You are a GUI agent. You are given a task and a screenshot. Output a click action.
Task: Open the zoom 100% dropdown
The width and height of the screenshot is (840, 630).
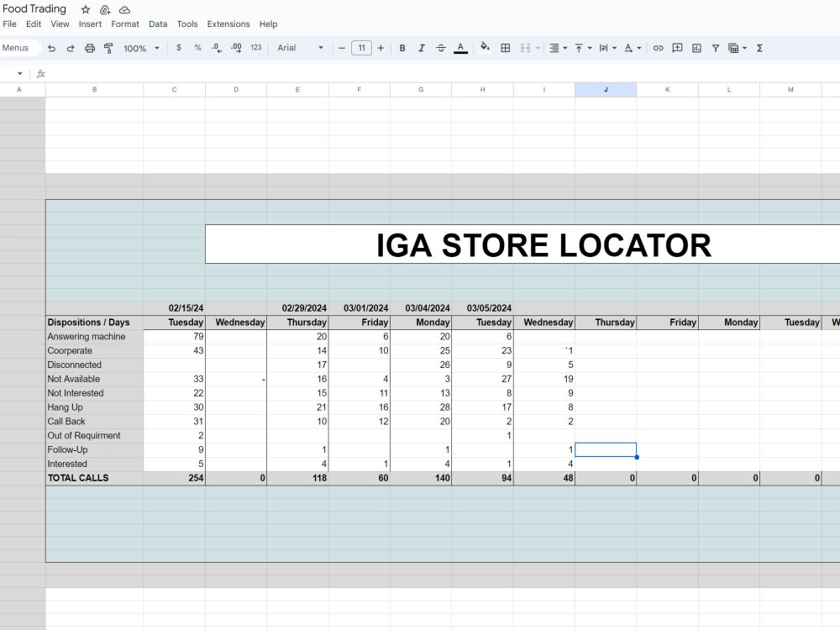point(141,48)
